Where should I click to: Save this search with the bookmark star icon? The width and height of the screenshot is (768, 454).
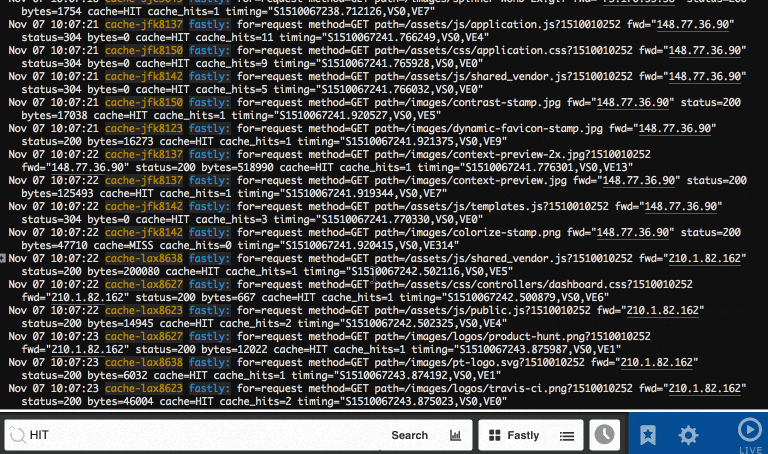coord(648,434)
